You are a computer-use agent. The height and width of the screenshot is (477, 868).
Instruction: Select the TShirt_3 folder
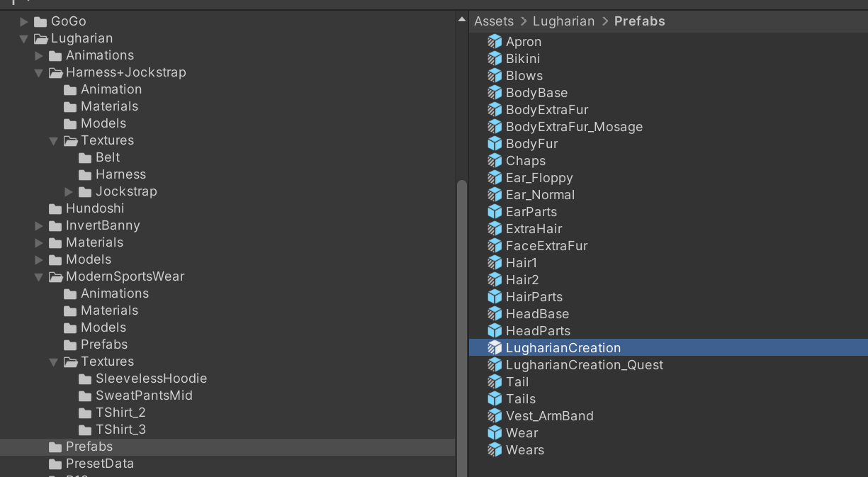coord(120,430)
